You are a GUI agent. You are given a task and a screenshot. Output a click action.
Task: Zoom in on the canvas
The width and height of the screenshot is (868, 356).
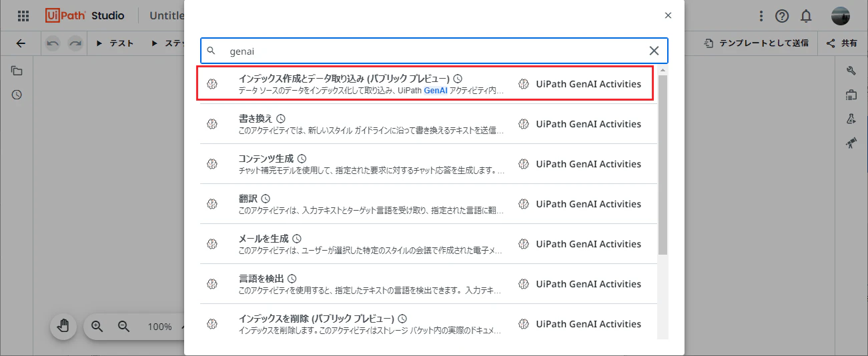pos(97,327)
